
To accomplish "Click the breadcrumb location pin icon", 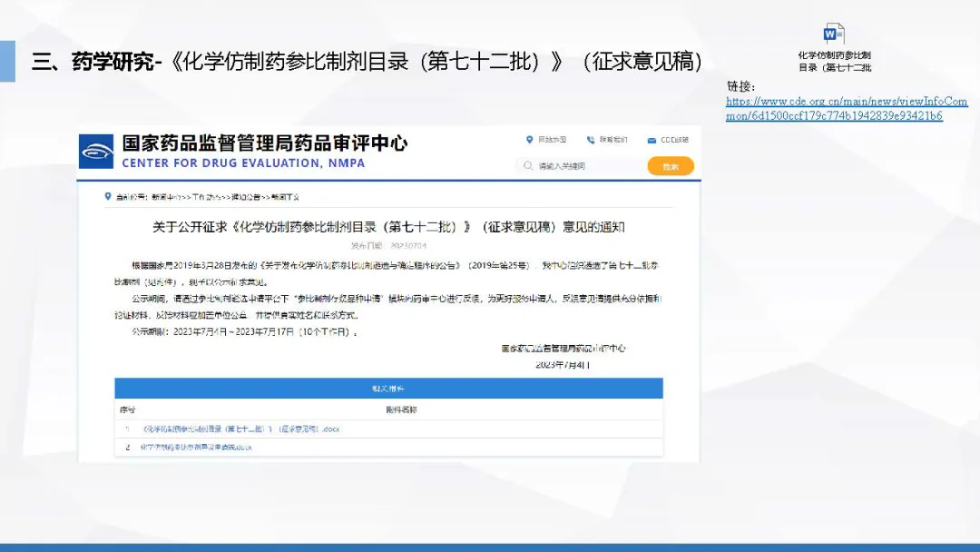I will tap(108, 196).
